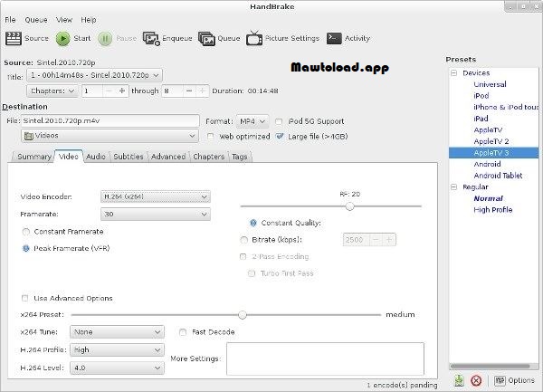543x392 pixels.
Task: Open the Chapters range type dropdown
Action: (52, 91)
